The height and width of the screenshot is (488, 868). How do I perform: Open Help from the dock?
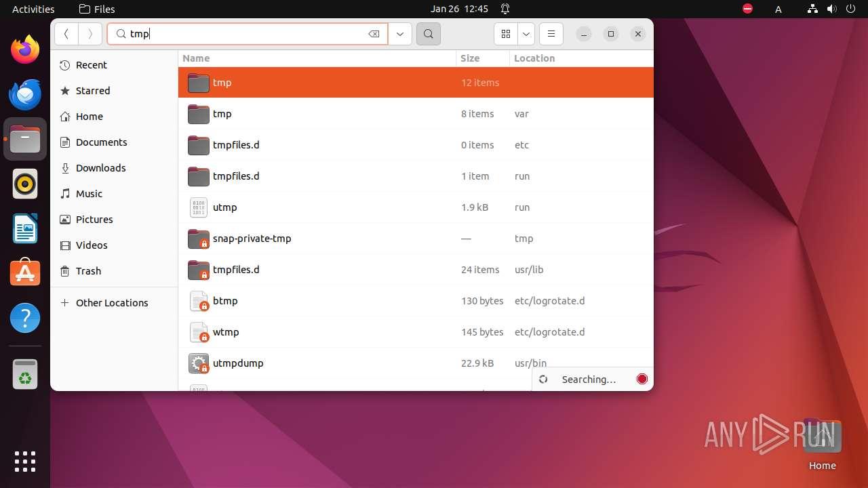[x=25, y=318]
